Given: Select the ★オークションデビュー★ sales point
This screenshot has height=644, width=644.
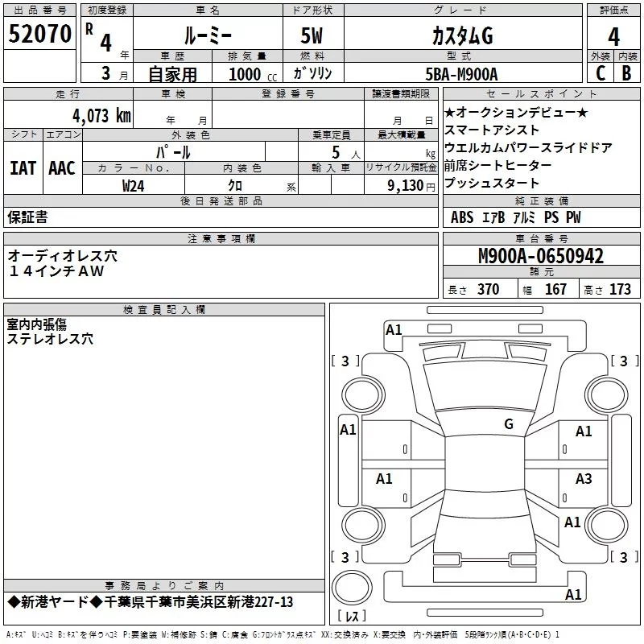Looking at the screenshot, I should [x=516, y=112].
